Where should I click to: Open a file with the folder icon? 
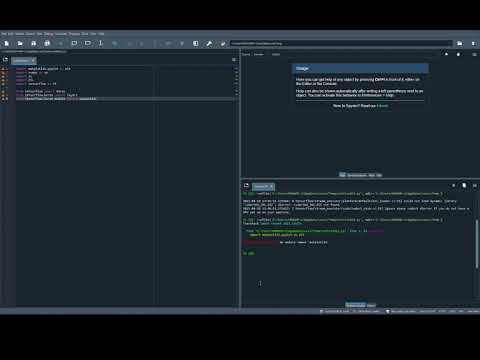click(20, 43)
